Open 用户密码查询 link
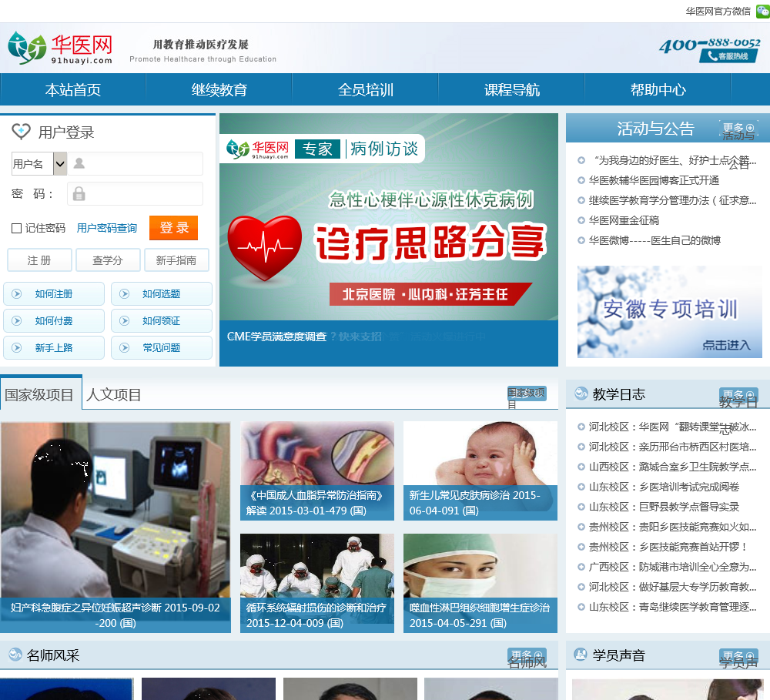Viewport: 770px width, 700px height. 106,228
